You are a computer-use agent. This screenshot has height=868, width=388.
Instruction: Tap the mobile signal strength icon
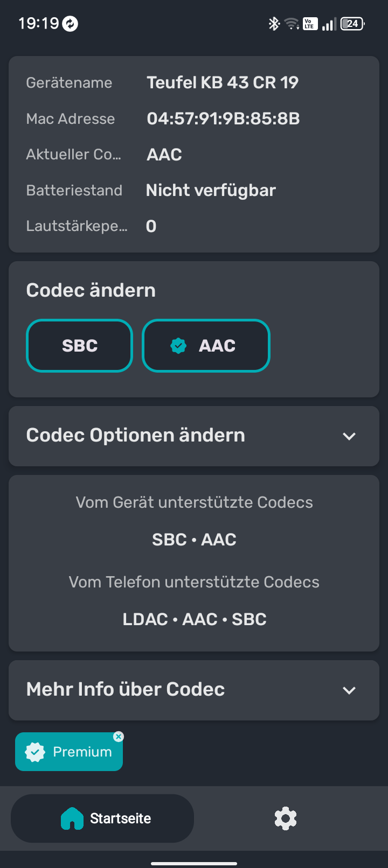tap(329, 24)
